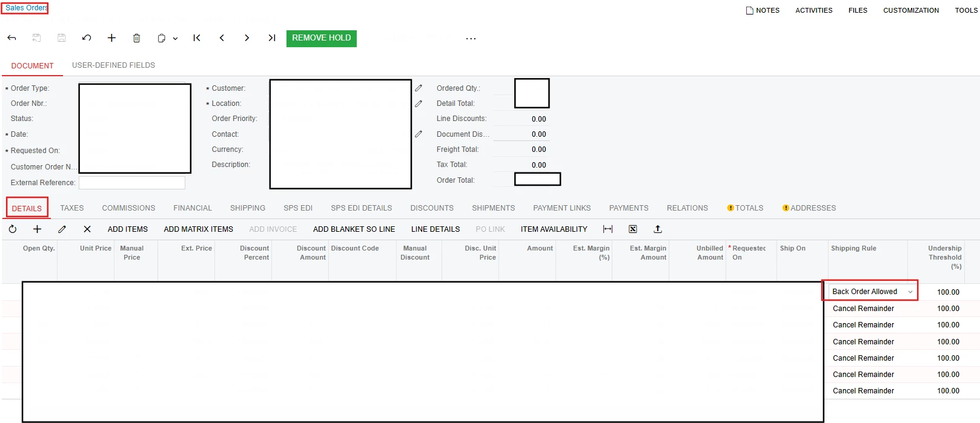Go to last record
Screen dimensions: 980x423
coord(272,38)
